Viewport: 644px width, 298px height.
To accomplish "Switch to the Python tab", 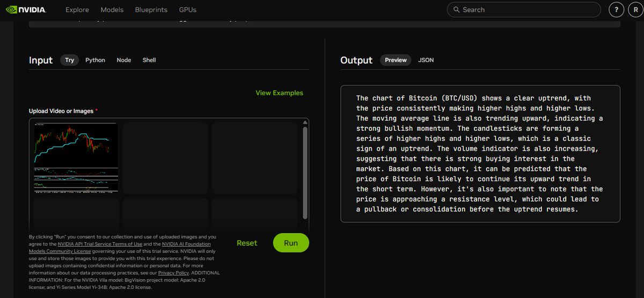I will pos(96,60).
